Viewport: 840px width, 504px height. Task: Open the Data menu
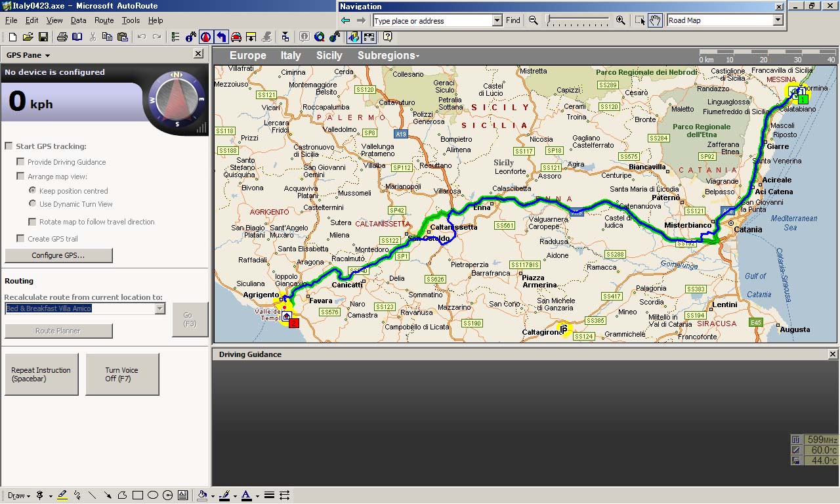[x=79, y=20]
